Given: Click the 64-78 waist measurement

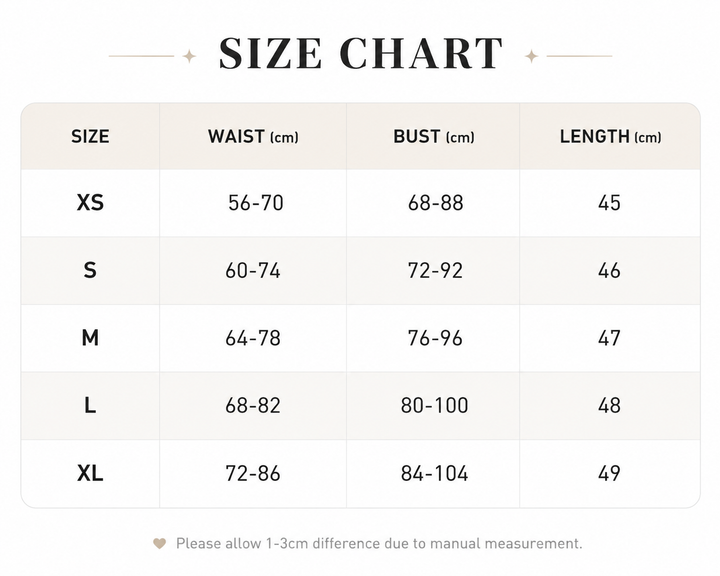Looking at the screenshot, I should click(x=253, y=339).
